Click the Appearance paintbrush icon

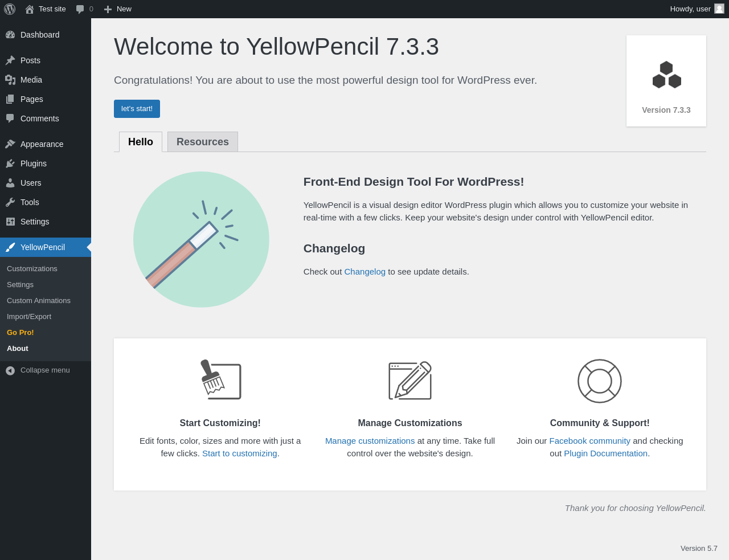[x=10, y=144]
